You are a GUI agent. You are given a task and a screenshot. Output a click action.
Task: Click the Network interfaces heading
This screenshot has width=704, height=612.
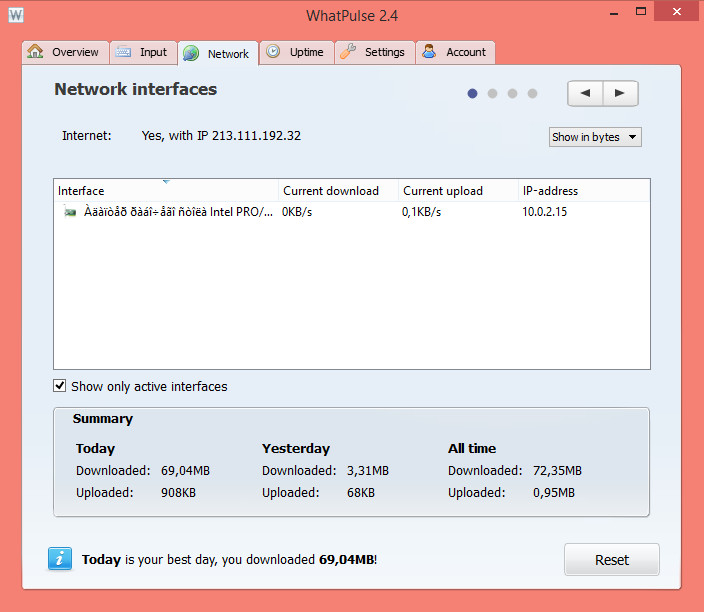pyautogui.click(x=136, y=89)
